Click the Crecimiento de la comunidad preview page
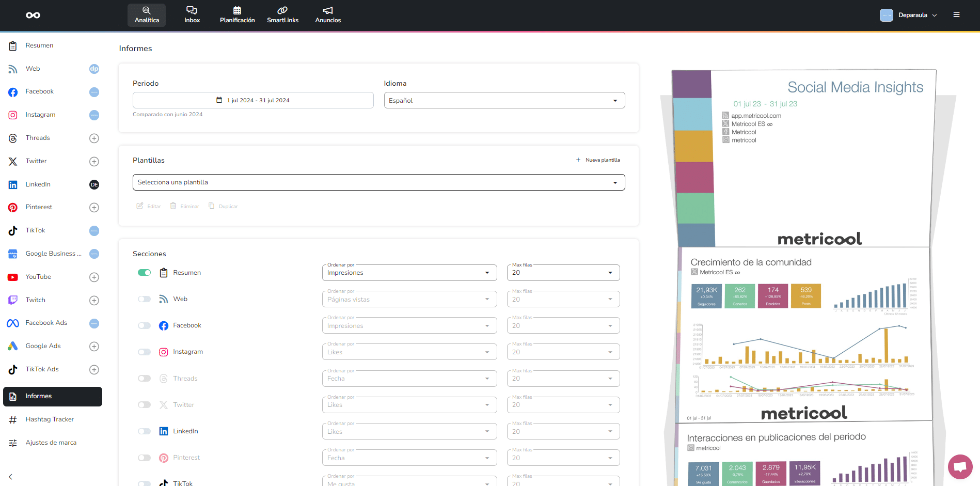This screenshot has height=486, width=980. coord(804,335)
